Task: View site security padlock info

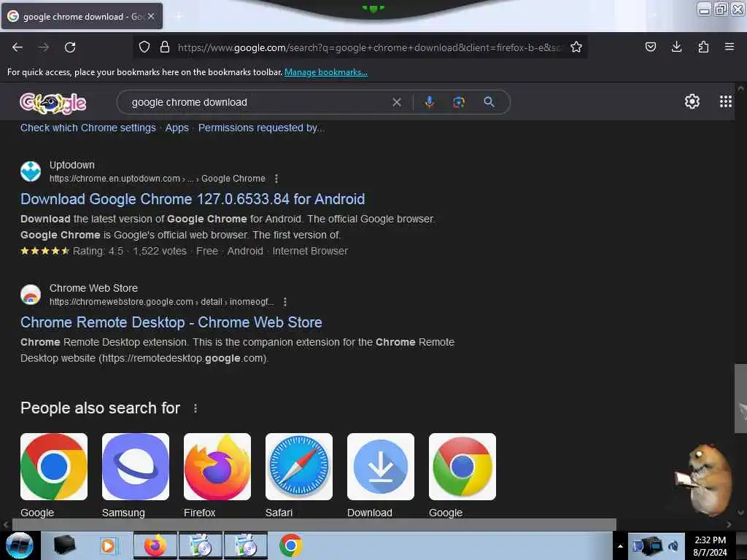Action: [x=165, y=47]
